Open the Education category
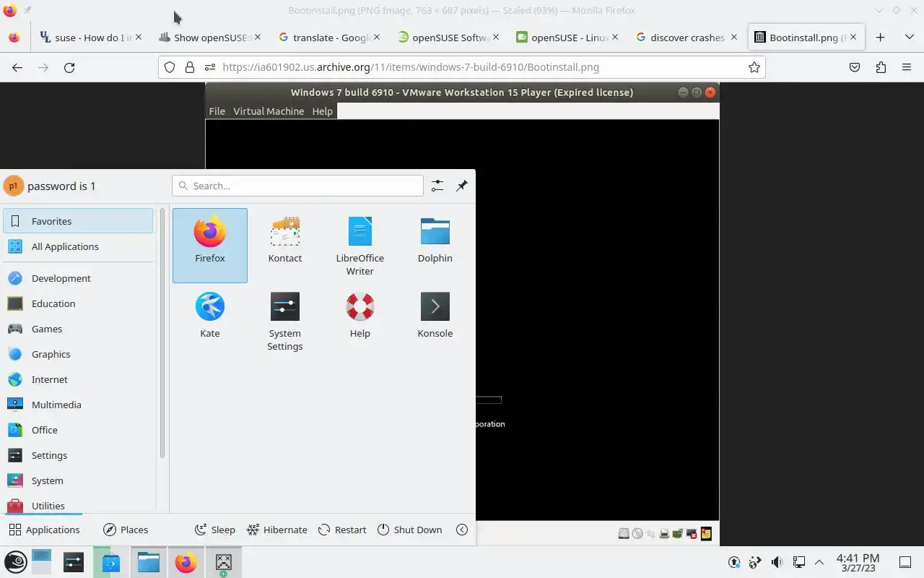 pyautogui.click(x=78, y=303)
